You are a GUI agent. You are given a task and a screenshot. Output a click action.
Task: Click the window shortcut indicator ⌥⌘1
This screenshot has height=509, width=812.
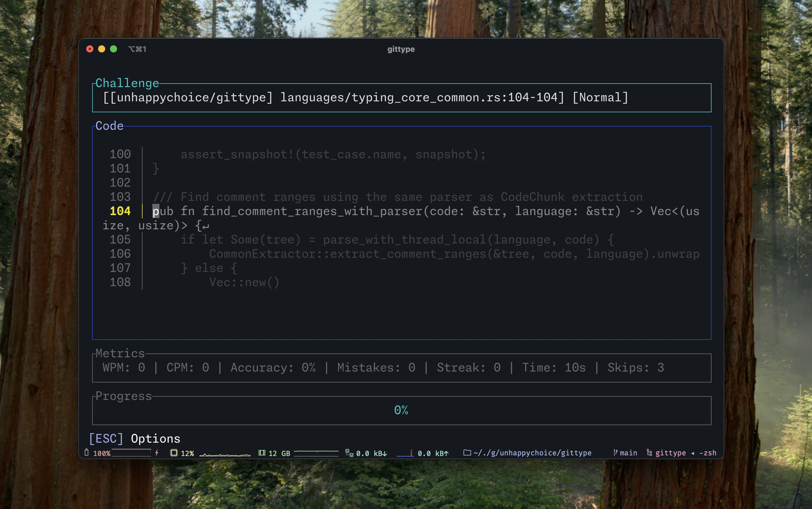(x=137, y=49)
